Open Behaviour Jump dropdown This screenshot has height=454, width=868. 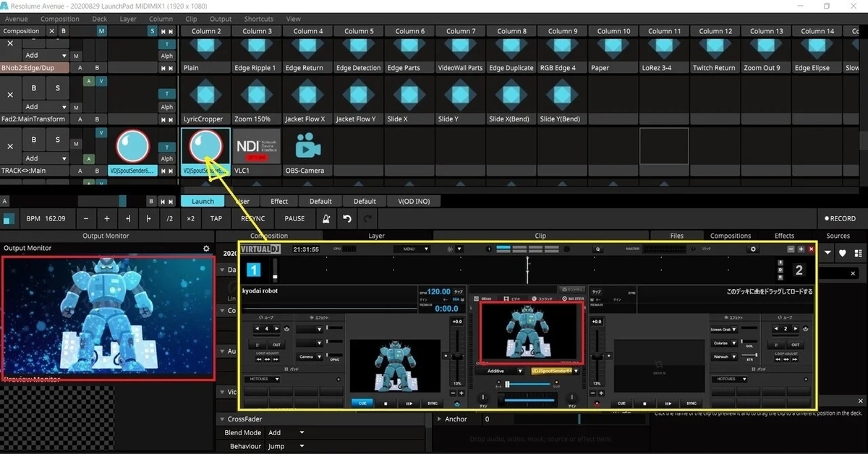click(287, 446)
